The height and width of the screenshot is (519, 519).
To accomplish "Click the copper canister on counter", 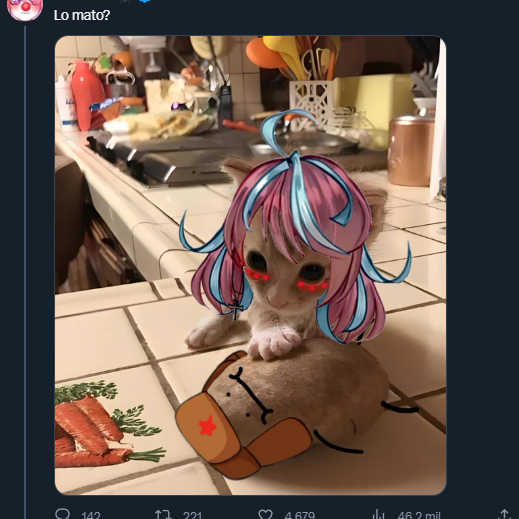I will point(411,150).
